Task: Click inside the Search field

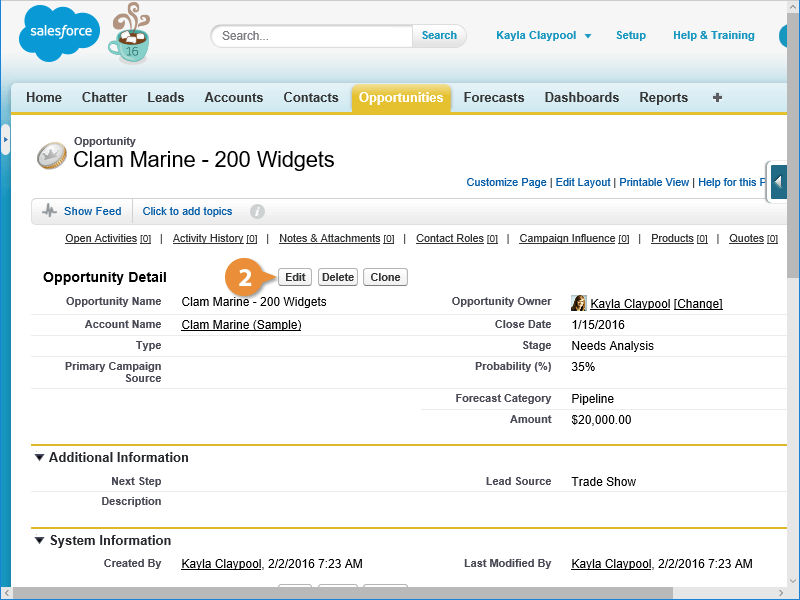Action: pyautogui.click(x=312, y=36)
